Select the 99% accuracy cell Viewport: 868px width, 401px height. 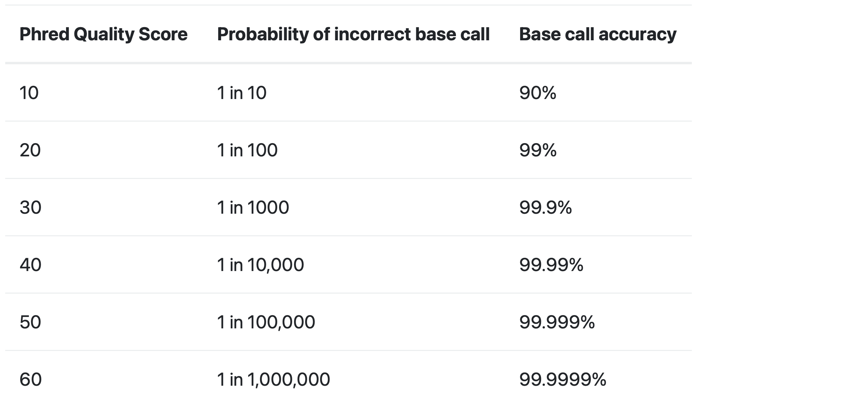click(538, 150)
